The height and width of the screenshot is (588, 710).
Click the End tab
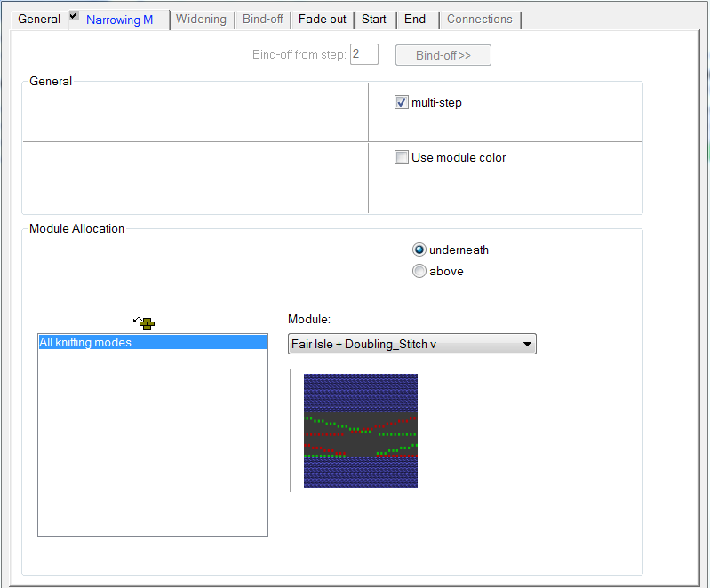pos(415,20)
